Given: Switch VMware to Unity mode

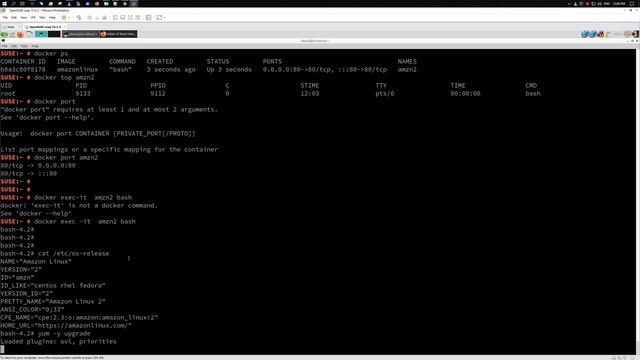Looking at the screenshot, I should [x=138, y=18].
